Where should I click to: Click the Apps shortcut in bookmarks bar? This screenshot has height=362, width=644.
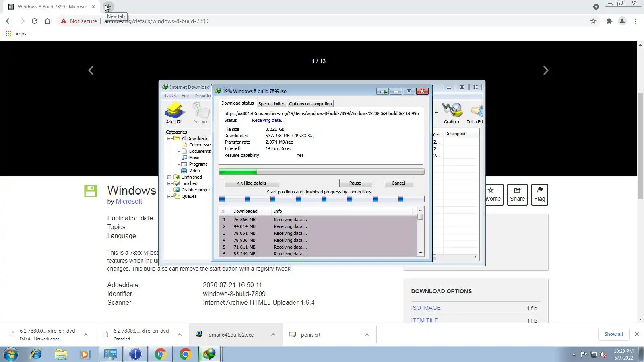[x=16, y=34]
